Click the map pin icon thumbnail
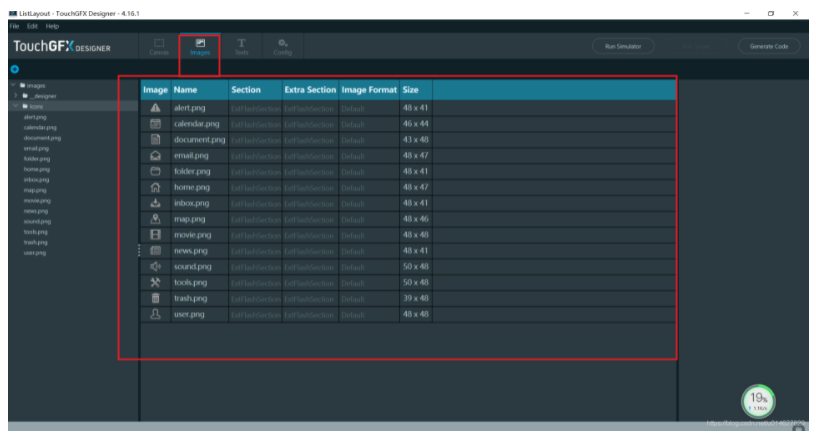The width and height of the screenshot is (816, 440). (x=155, y=219)
